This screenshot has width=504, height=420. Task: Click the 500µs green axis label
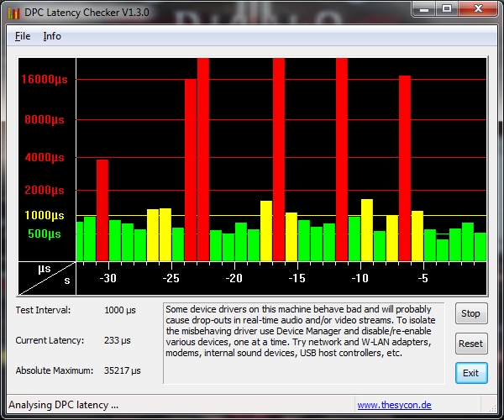45,234
